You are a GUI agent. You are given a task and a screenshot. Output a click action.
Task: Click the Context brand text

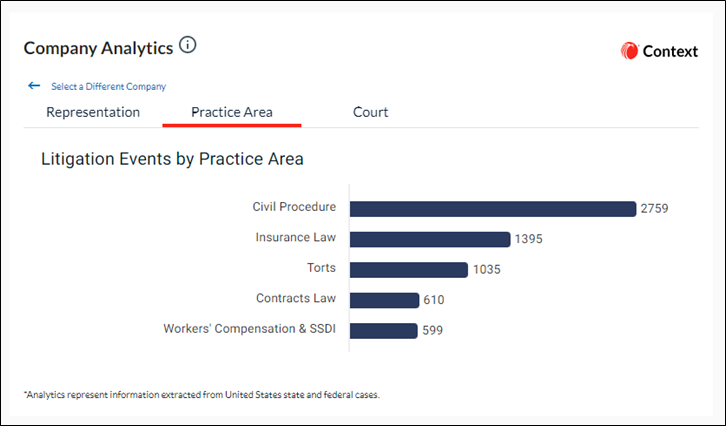click(x=670, y=51)
